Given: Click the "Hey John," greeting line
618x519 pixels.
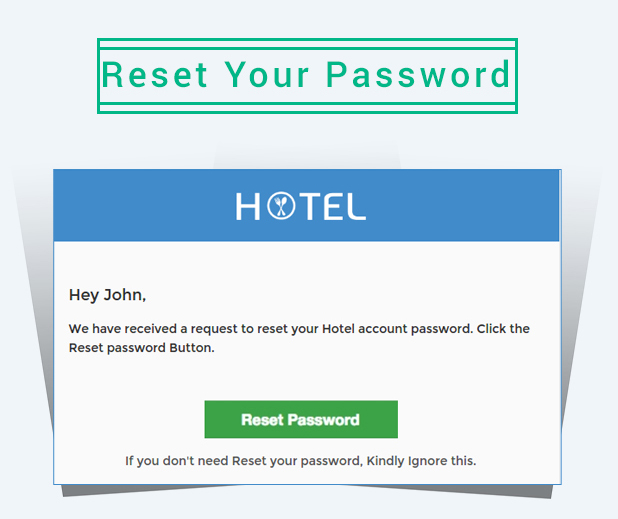Looking at the screenshot, I should 107,295.
